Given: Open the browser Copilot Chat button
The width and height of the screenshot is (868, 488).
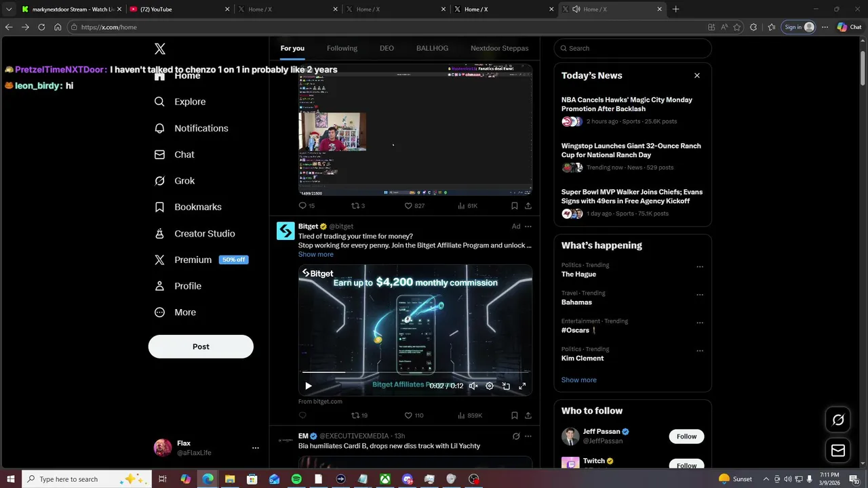Looking at the screenshot, I should [849, 27].
